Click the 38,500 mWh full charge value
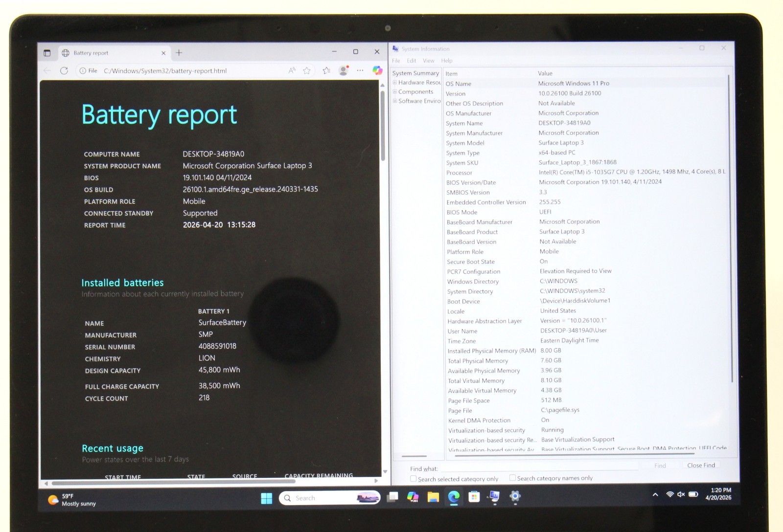The width and height of the screenshot is (783, 532). [x=219, y=386]
